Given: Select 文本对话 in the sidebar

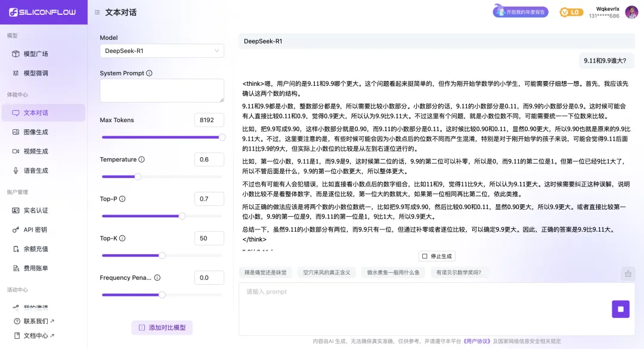Looking at the screenshot, I should [44, 113].
